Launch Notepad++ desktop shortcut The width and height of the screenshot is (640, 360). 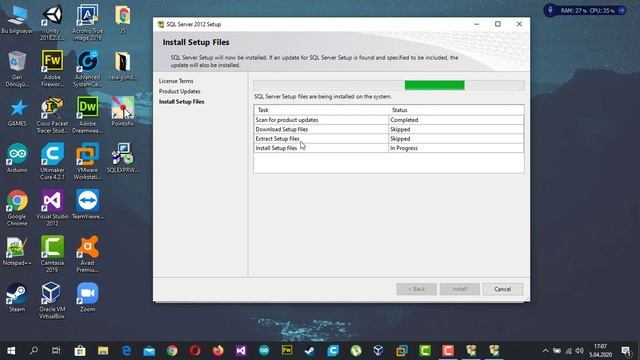click(x=17, y=251)
